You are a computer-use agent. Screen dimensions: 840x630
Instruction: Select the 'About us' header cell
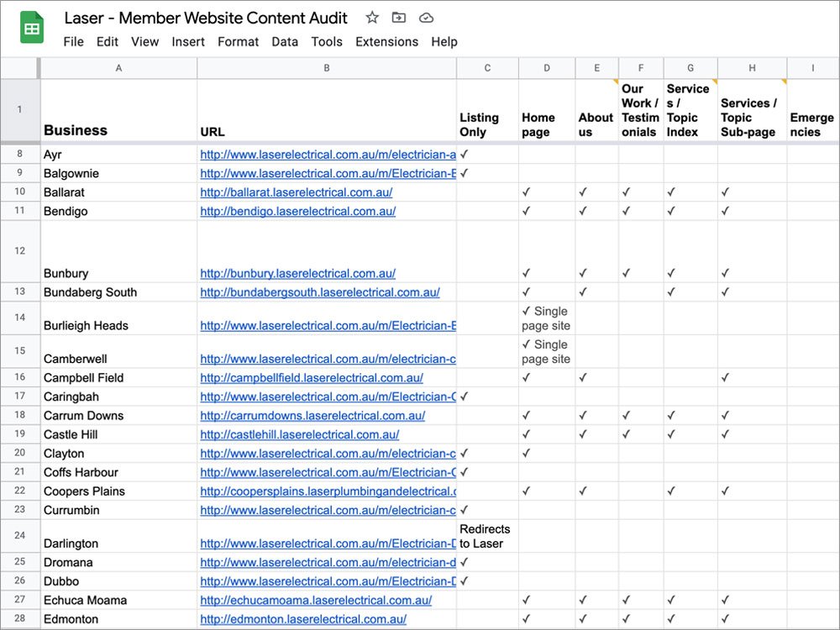point(596,110)
